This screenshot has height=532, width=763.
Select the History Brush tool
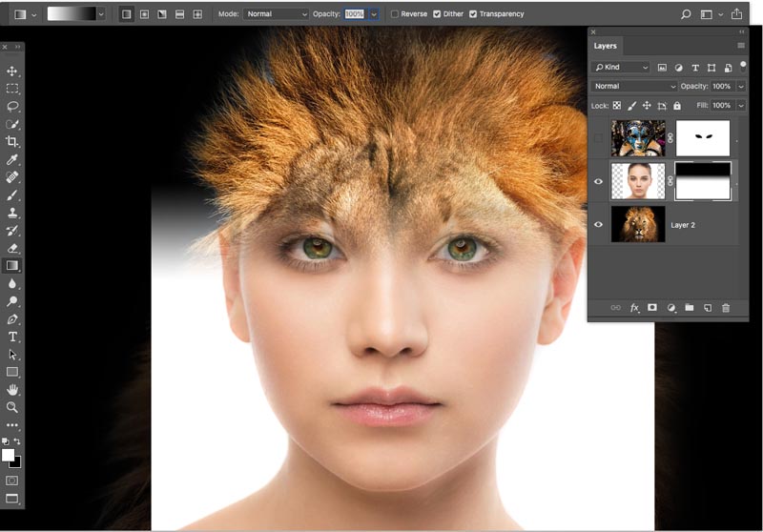point(12,231)
